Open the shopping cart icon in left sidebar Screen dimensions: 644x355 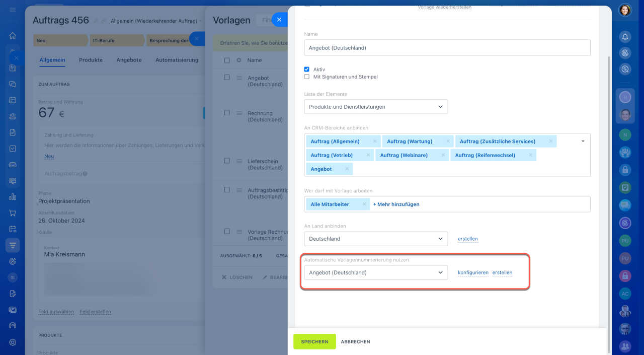13,213
